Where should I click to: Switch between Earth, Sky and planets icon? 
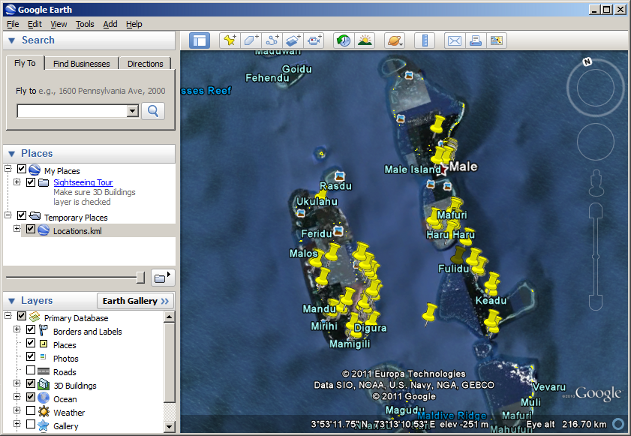point(394,41)
